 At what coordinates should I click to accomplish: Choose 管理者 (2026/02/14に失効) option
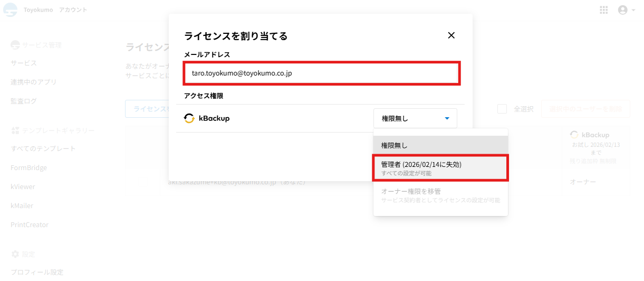pyautogui.click(x=440, y=168)
